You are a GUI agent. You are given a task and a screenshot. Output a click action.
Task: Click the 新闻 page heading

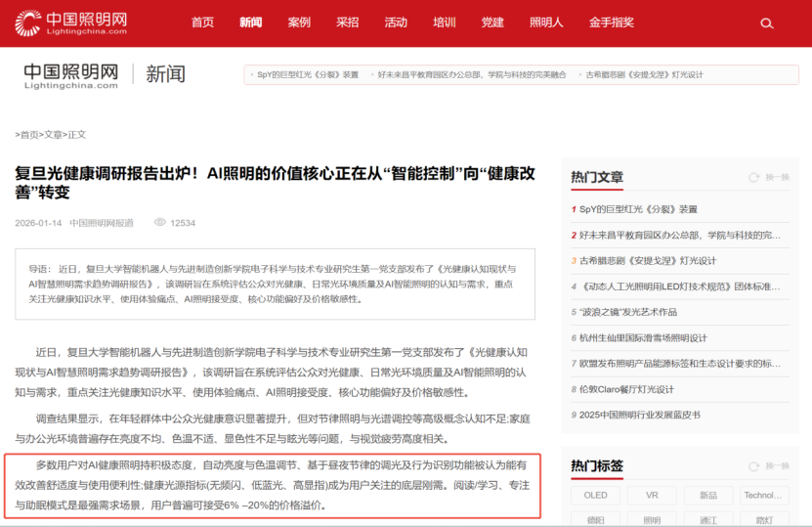pos(165,73)
